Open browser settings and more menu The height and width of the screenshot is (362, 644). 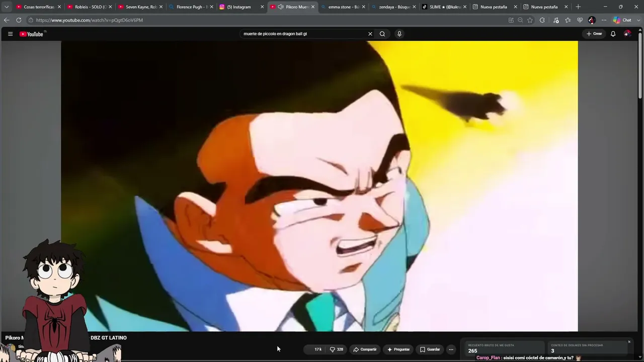(604, 20)
